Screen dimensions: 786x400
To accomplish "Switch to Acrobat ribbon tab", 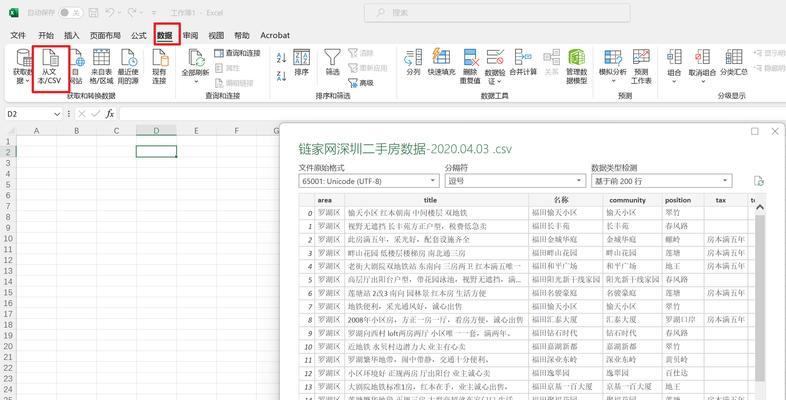I will (x=275, y=36).
